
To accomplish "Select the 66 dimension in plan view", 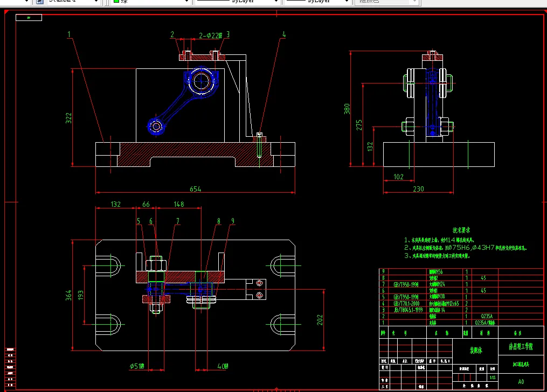I will pos(146,204).
